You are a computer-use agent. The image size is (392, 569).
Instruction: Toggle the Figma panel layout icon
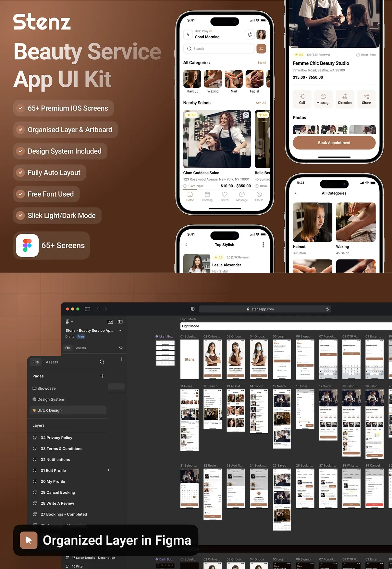tap(120, 322)
